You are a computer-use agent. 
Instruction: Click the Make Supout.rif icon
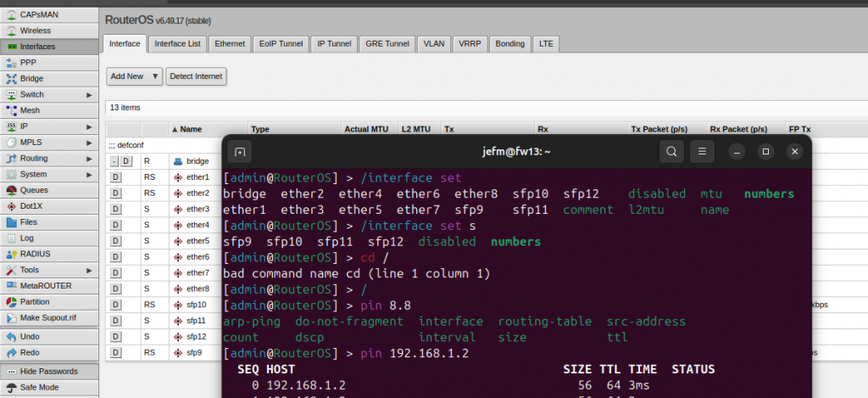[x=11, y=318]
